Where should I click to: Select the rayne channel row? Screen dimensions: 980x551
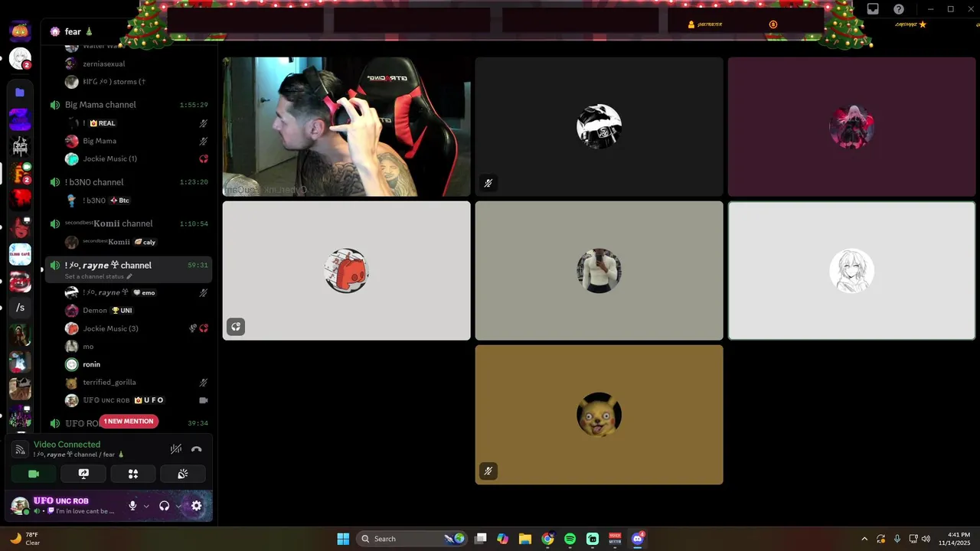[x=129, y=269]
